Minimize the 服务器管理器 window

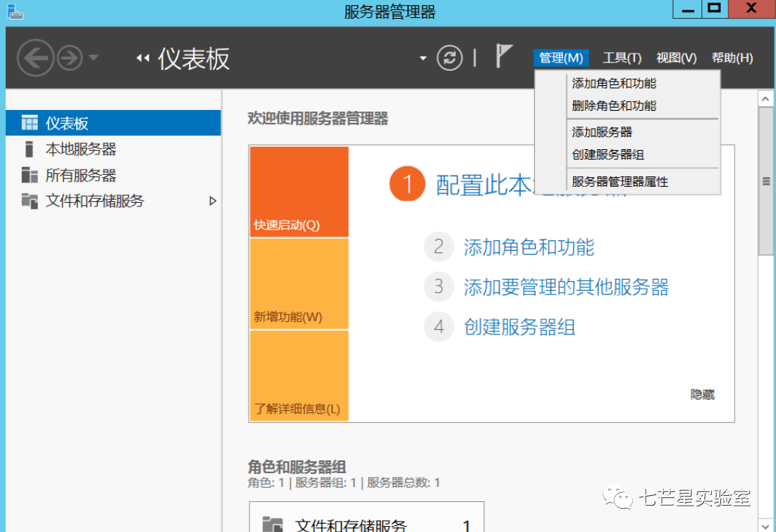687,9
